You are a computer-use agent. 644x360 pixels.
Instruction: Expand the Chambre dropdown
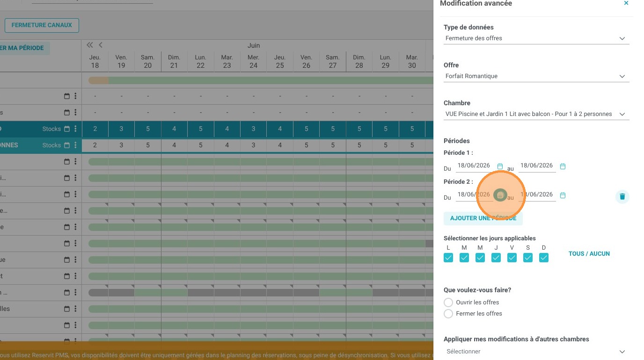coord(536,114)
